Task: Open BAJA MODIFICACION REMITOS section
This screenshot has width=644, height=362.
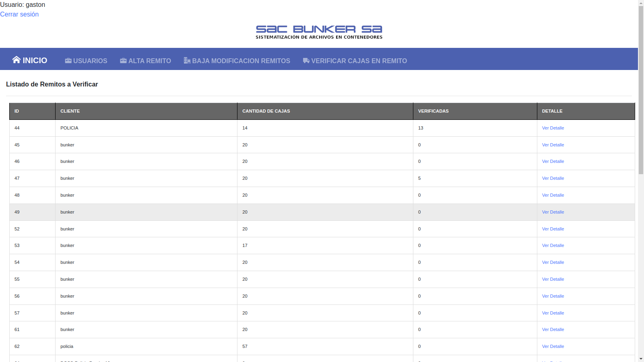Action: 241,61
